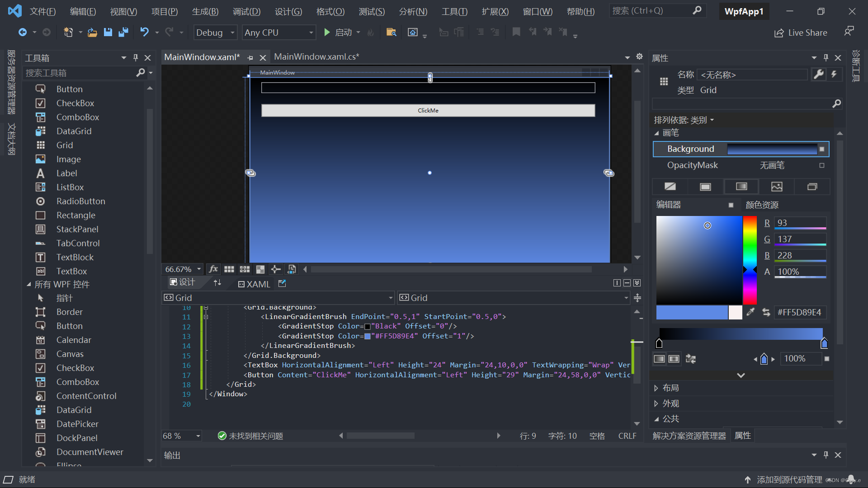
Task: Click the eyedropper color picker tool
Action: click(750, 312)
